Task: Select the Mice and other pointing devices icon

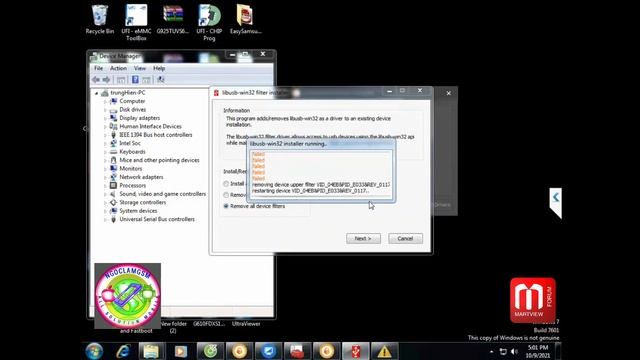Action: pos(113,160)
